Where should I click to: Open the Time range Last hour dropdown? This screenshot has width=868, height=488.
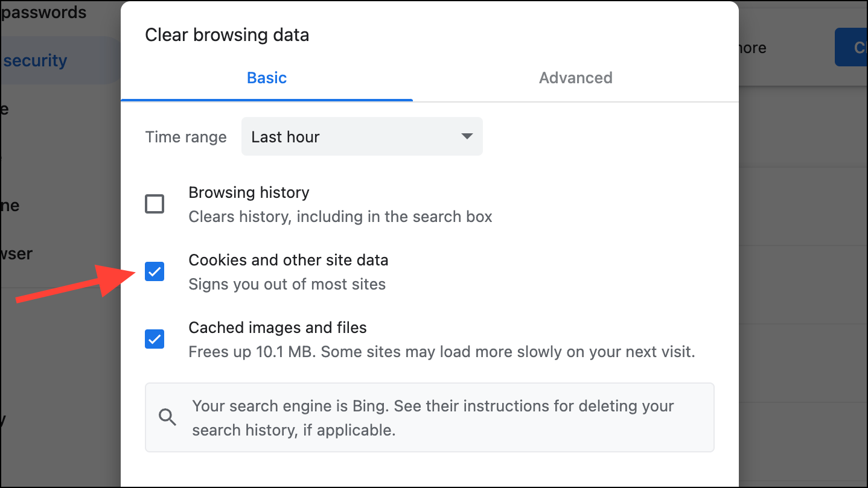[x=361, y=137]
